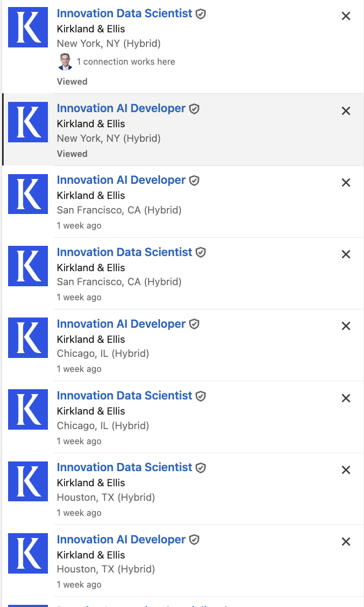Click the Kirkland & Ellis logo beside the Houston AI Developer role
Screen dimensions: 364x607
pyautogui.click(x=27, y=553)
